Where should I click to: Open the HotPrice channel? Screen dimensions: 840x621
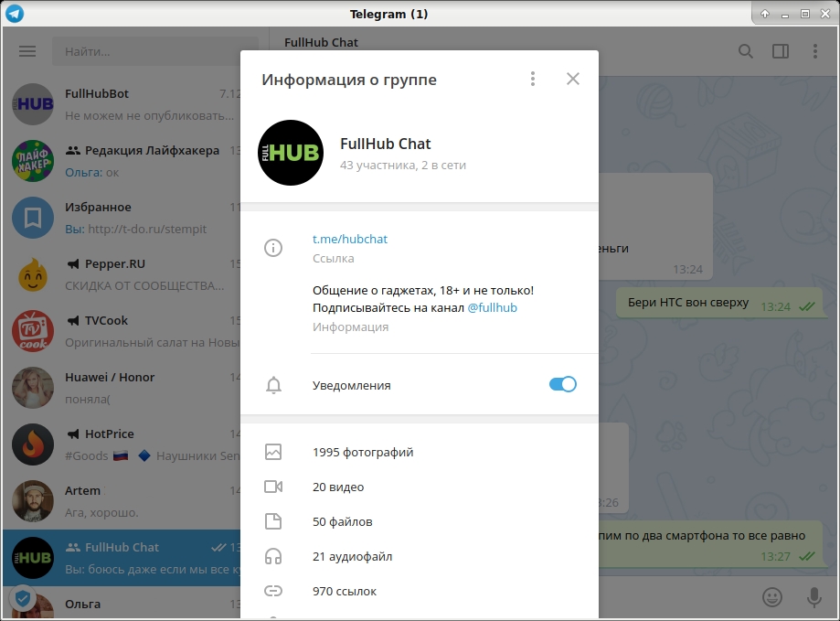tap(122, 444)
